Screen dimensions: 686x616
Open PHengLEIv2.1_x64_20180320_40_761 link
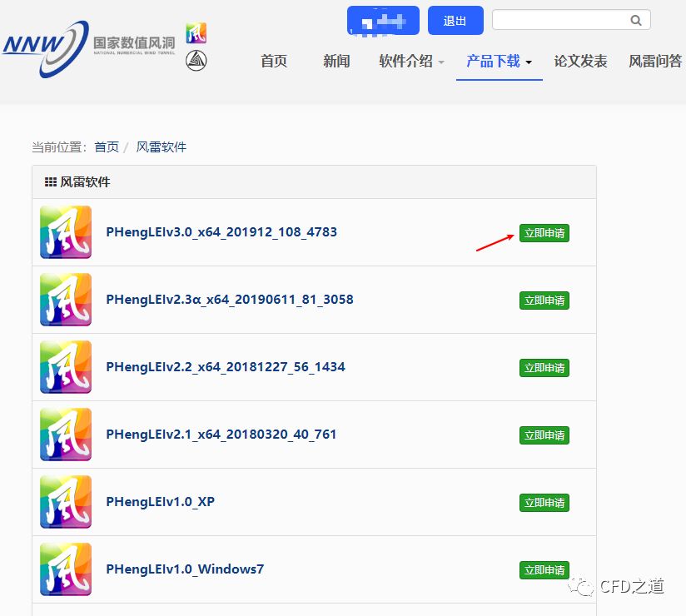(221, 434)
